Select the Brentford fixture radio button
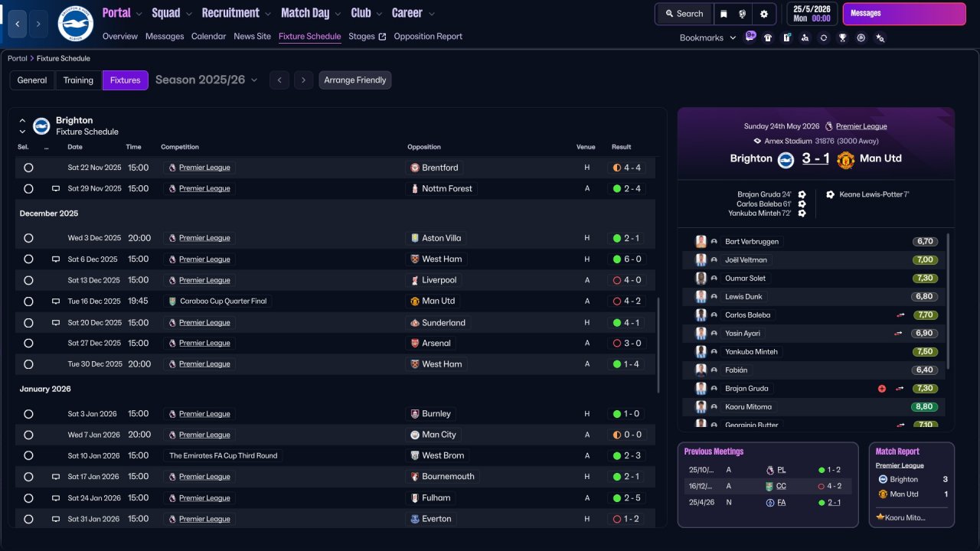The width and height of the screenshot is (980, 551). [x=28, y=168]
